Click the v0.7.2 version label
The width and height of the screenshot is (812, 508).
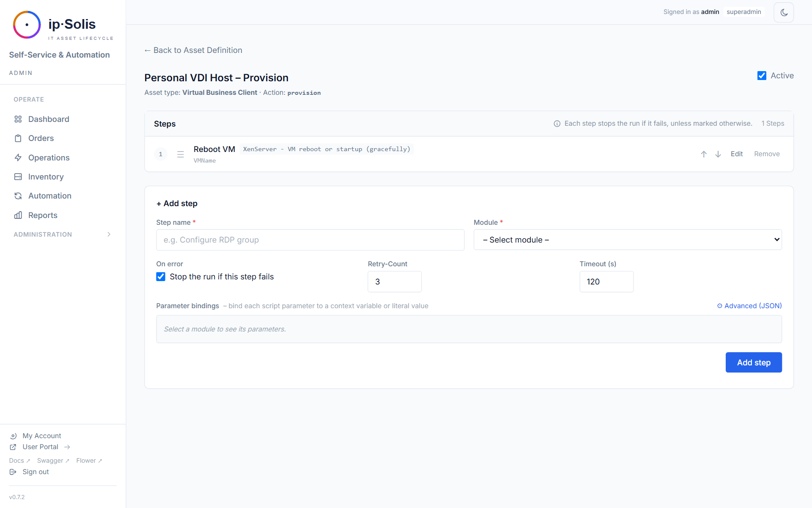coord(17,497)
